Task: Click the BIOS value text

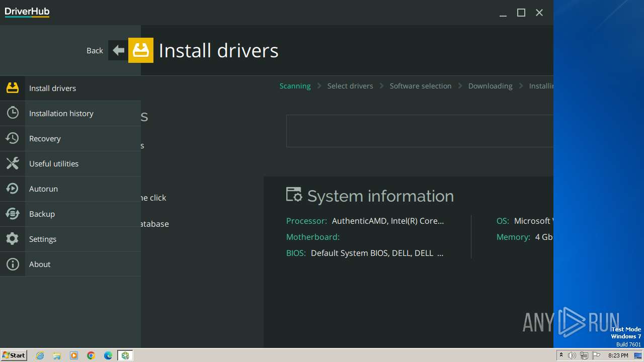Action: click(377, 253)
